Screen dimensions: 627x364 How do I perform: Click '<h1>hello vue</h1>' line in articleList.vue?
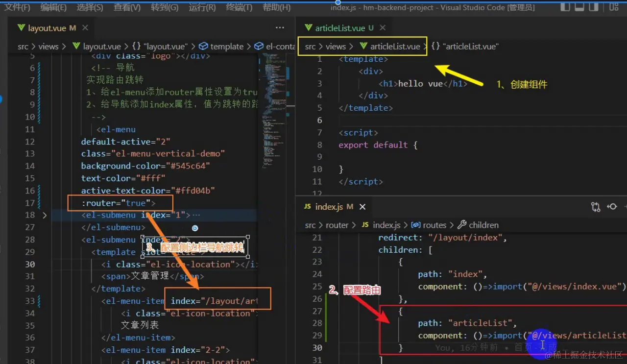pyautogui.click(x=423, y=83)
